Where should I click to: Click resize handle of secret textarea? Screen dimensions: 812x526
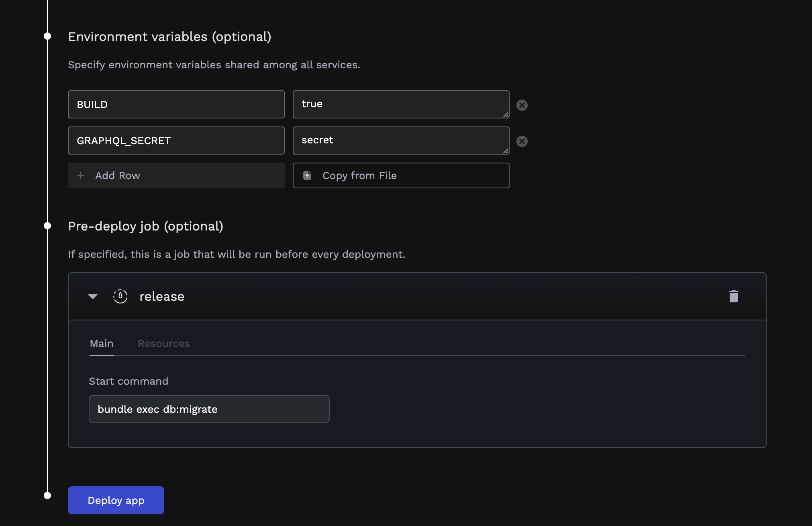point(506,151)
